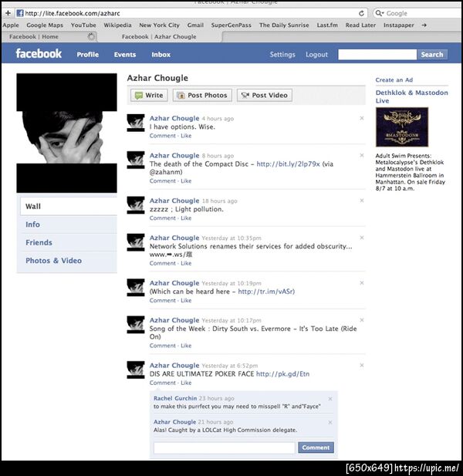Open The Daily Sunrise bookmark
The width and height of the screenshot is (463, 476).
coord(284,25)
